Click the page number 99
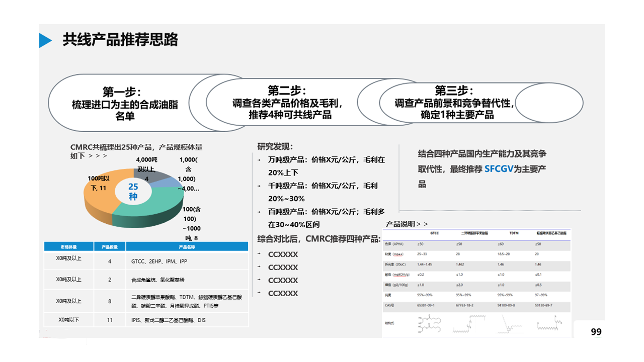This screenshot has height=362, width=644. pyautogui.click(x=596, y=332)
